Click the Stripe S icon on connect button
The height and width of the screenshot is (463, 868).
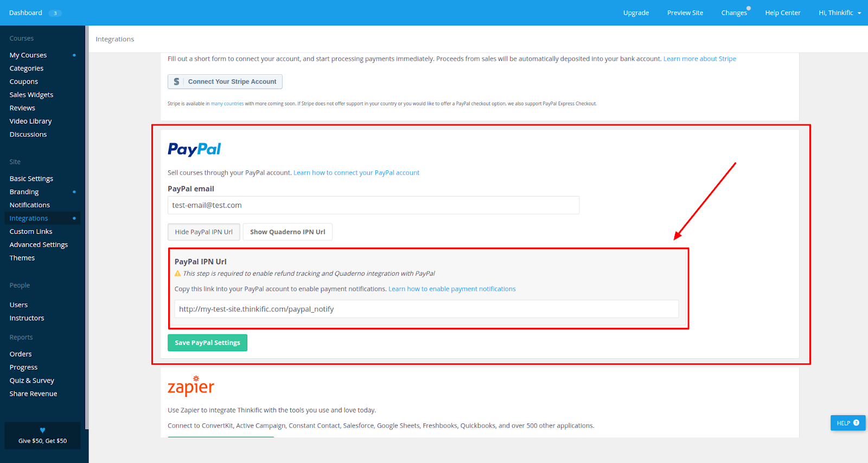click(x=176, y=81)
